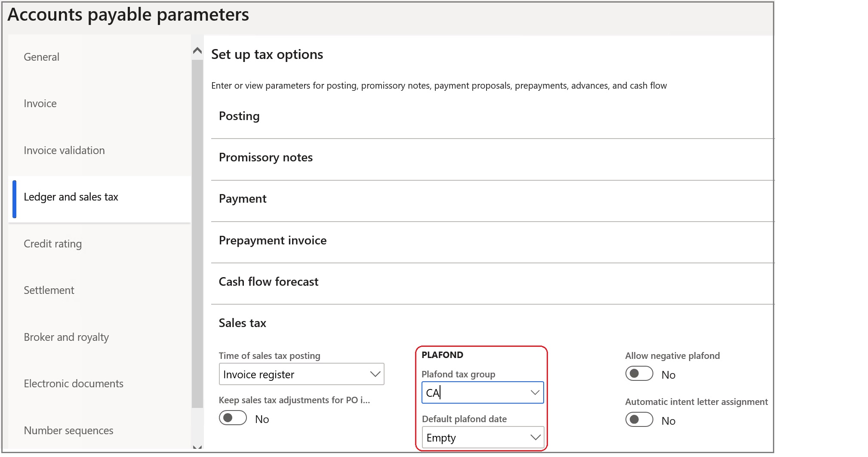Enable Allow negative plafond switch
Viewport: 868px width, 457px height.
[x=639, y=374]
